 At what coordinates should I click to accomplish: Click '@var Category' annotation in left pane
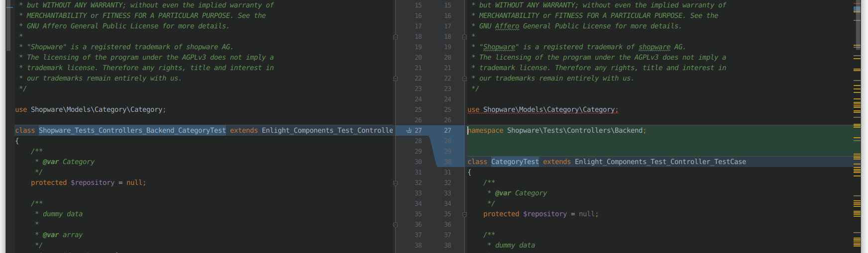[x=69, y=162]
